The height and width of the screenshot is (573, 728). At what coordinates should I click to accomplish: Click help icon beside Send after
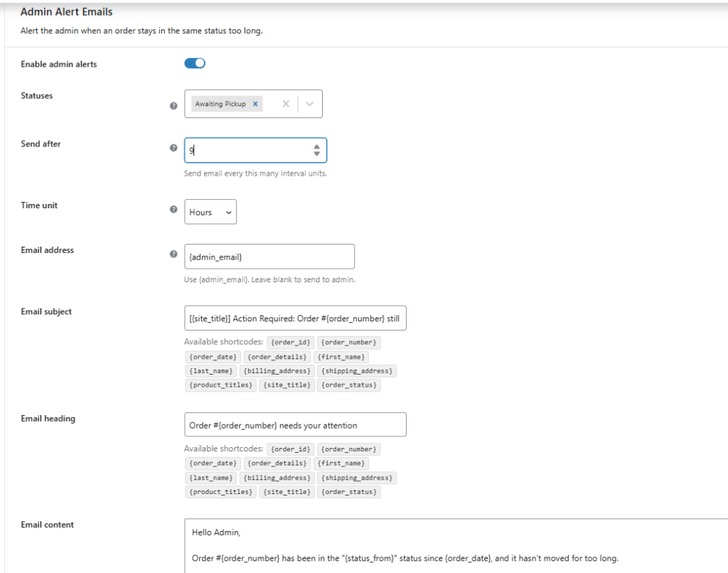(x=173, y=148)
